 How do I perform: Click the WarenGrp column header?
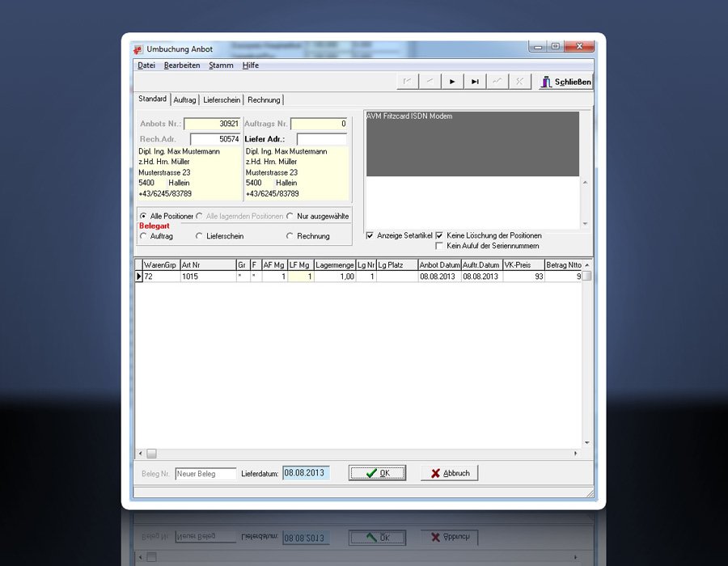point(161,265)
